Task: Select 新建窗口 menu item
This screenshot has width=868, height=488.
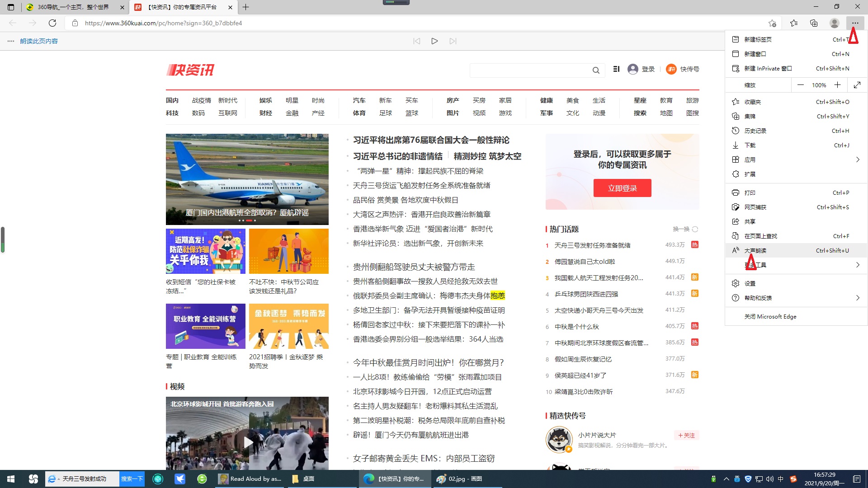Action: point(796,54)
